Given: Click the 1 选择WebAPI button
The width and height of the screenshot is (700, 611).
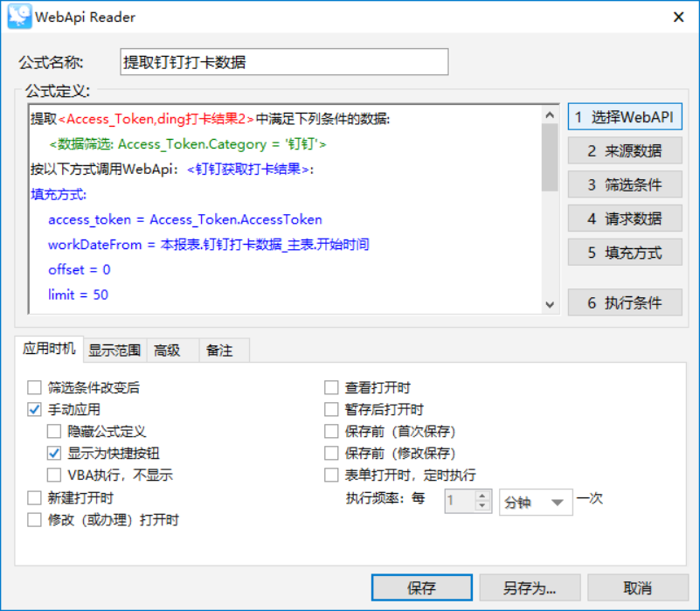Looking at the screenshot, I should pos(624,117).
